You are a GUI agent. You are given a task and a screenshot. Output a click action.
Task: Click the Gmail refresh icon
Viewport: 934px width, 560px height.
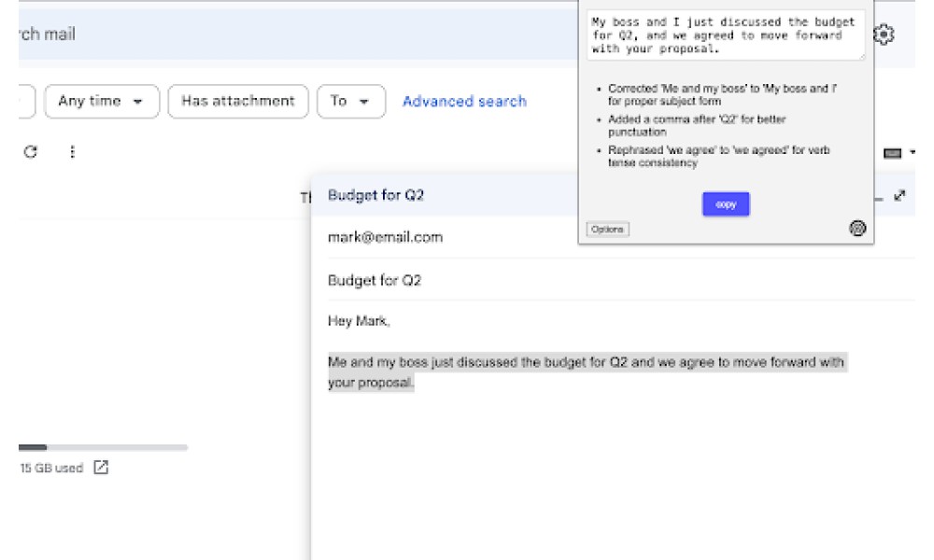click(31, 152)
